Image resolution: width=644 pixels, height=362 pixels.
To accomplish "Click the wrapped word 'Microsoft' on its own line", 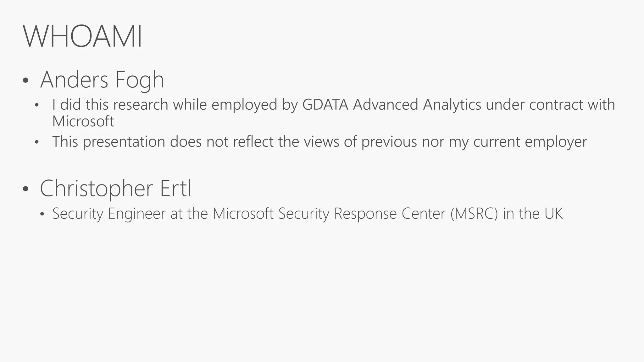I will click(83, 121).
